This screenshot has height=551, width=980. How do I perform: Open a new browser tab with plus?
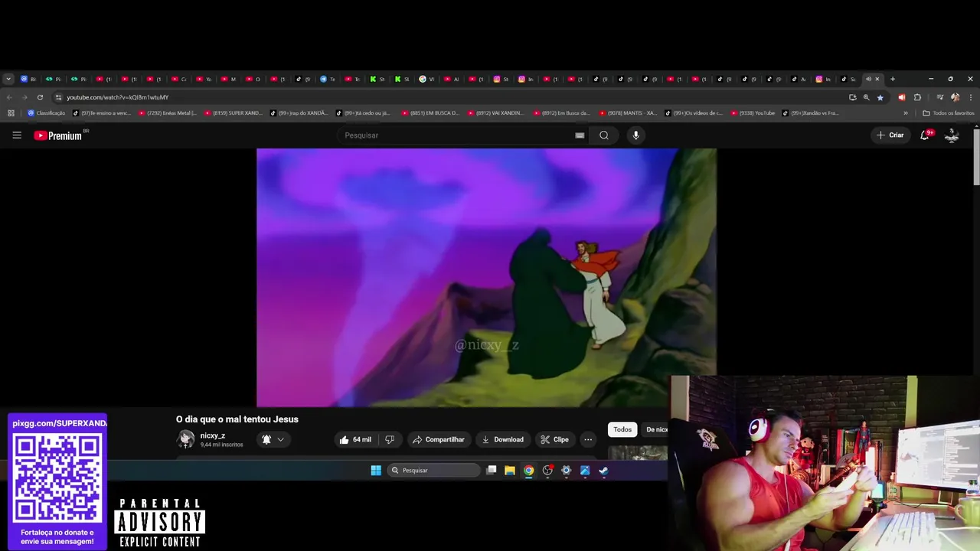pyautogui.click(x=892, y=79)
